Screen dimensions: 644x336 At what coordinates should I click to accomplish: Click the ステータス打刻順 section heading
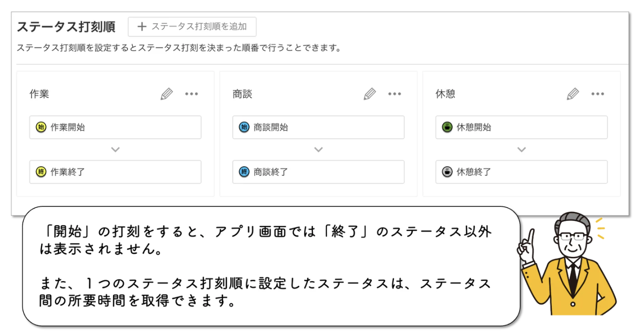pos(66,27)
